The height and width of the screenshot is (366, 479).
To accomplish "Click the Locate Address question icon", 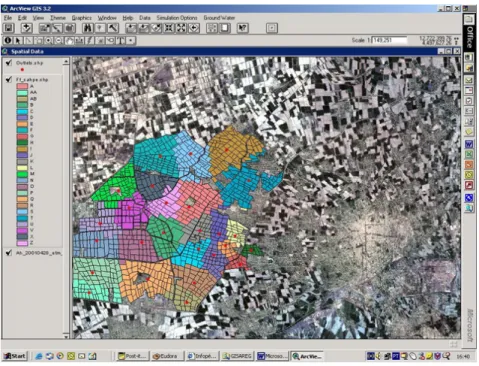I will pos(100,28).
